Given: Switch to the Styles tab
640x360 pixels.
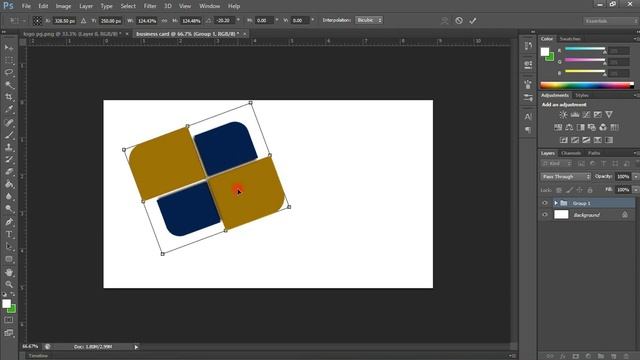Looking at the screenshot, I should (x=582, y=96).
